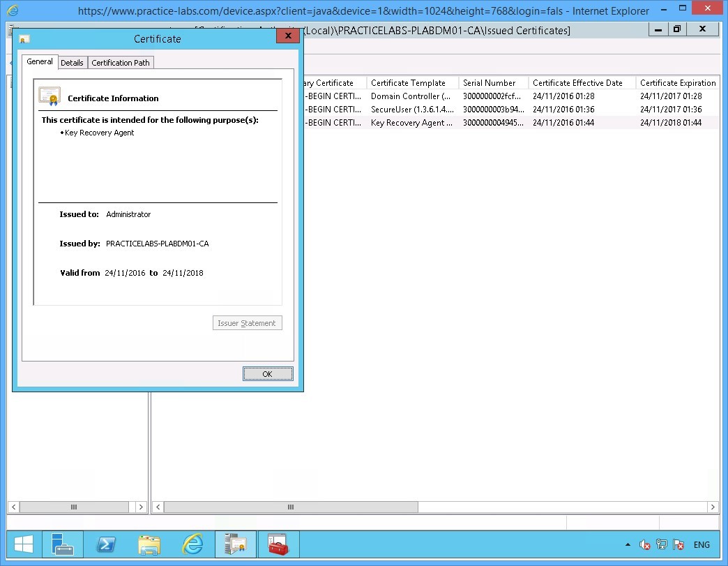
Task: Select the General tab
Action: (39, 61)
